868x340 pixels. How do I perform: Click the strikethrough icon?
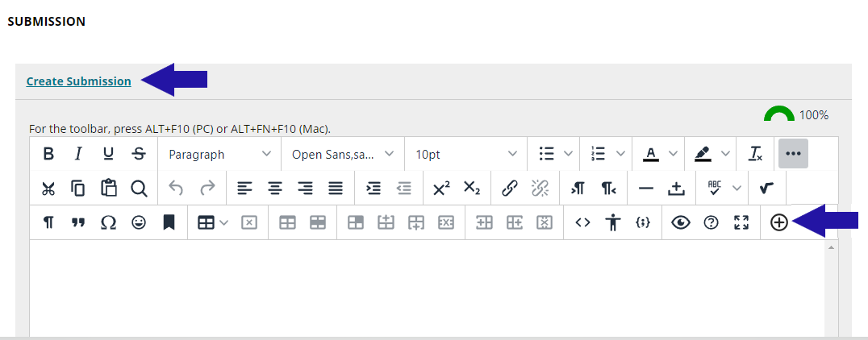(139, 154)
